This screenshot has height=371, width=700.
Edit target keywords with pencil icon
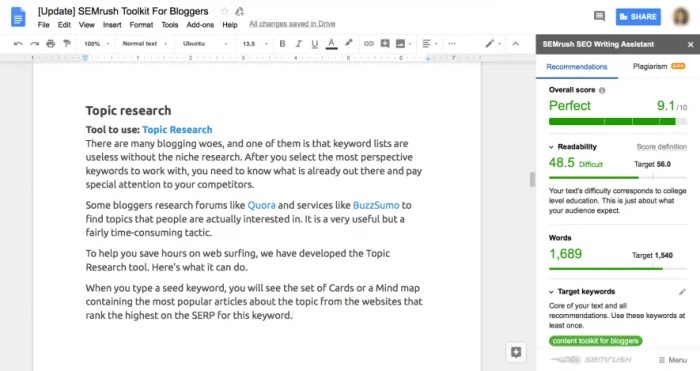click(682, 292)
